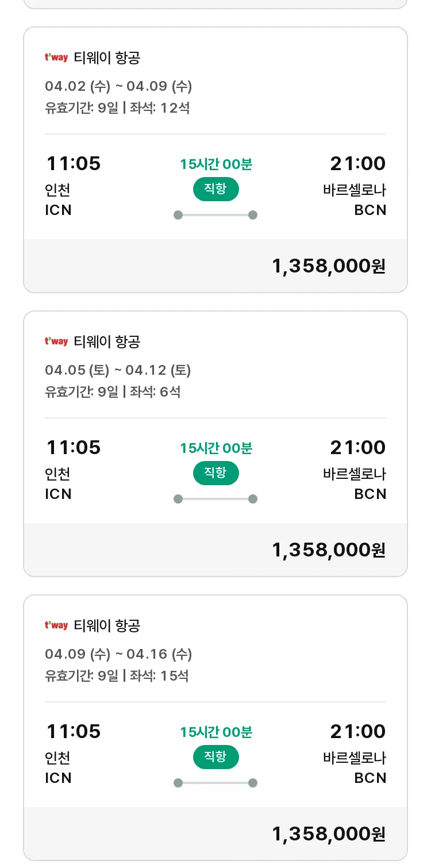This screenshot has height=868, width=431.
Task: Click t'way logo on 04.05 flight card
Action: point(56,341)
